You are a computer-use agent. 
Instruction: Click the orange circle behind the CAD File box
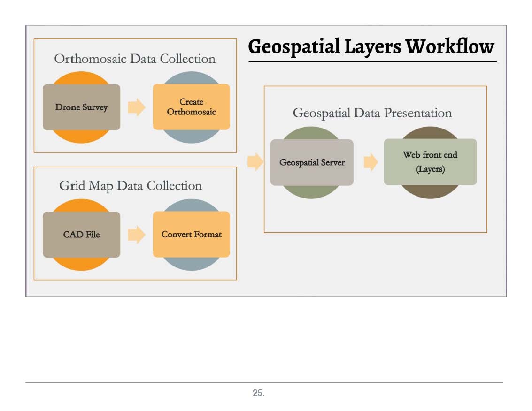[81, 264]
